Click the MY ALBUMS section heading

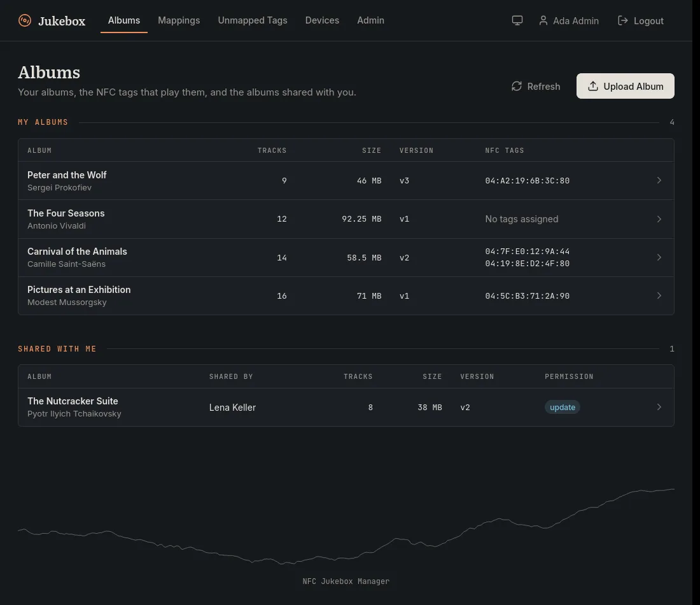[43, 122]
